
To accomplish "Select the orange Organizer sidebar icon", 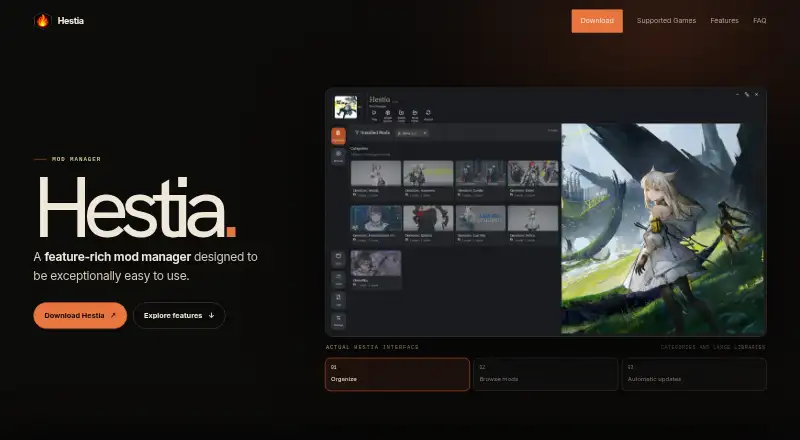I will (338, 136).
